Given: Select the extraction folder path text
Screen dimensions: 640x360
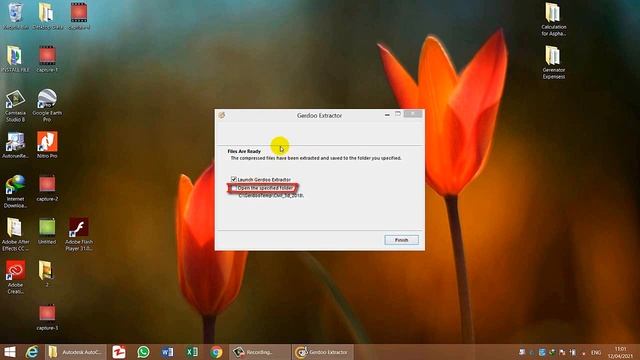Looking at the screenshot, I should (271, 196).
